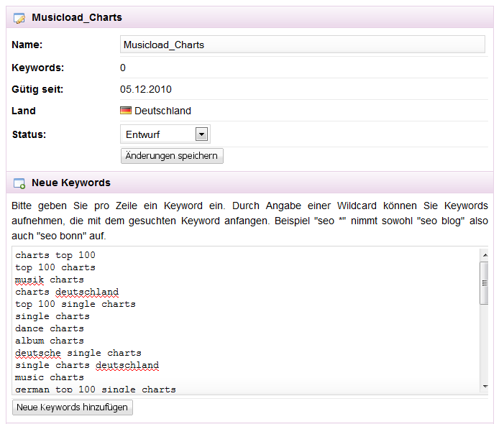
Task: Save changes with Änderungen speichern button
Action: coord(172,156)
